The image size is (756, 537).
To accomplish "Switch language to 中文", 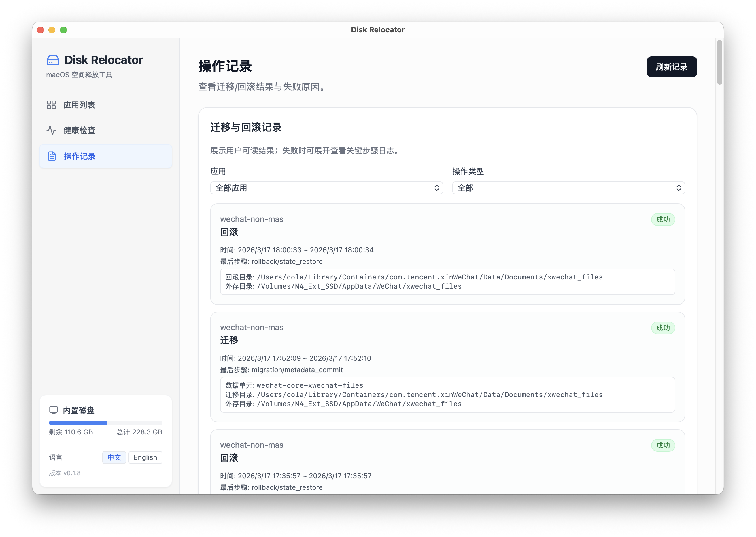I will (114, 457).
